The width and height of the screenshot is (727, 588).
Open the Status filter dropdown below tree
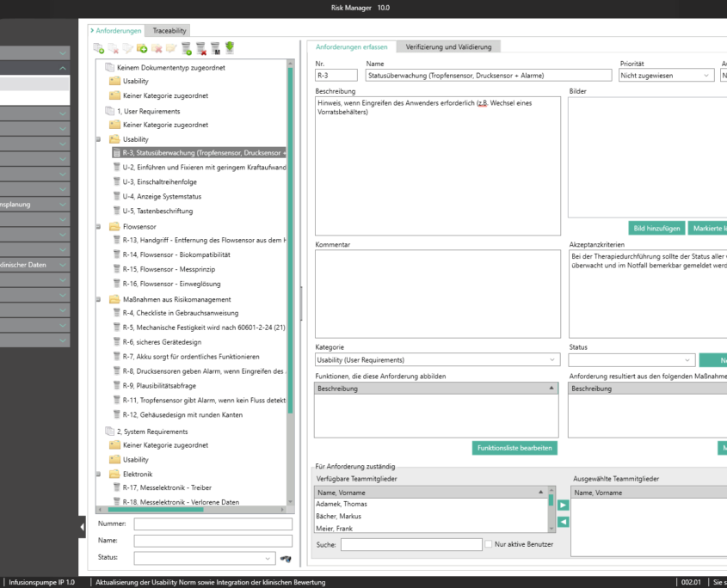(204, 559)
